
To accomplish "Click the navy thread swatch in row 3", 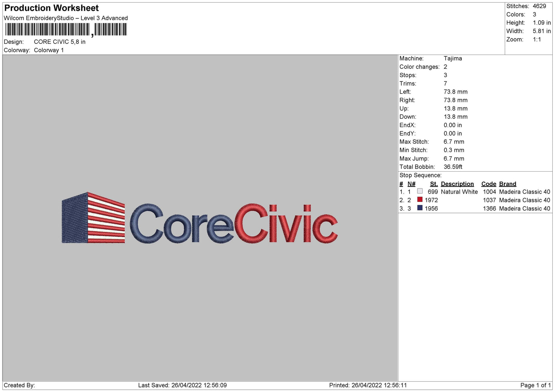I will [420, 208].
